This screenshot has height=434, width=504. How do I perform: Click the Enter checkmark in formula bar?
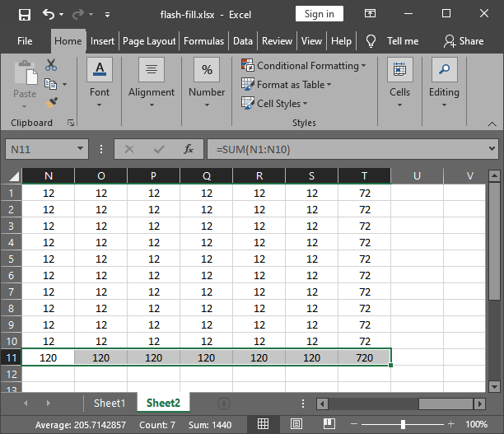click(x=159, y=149)
